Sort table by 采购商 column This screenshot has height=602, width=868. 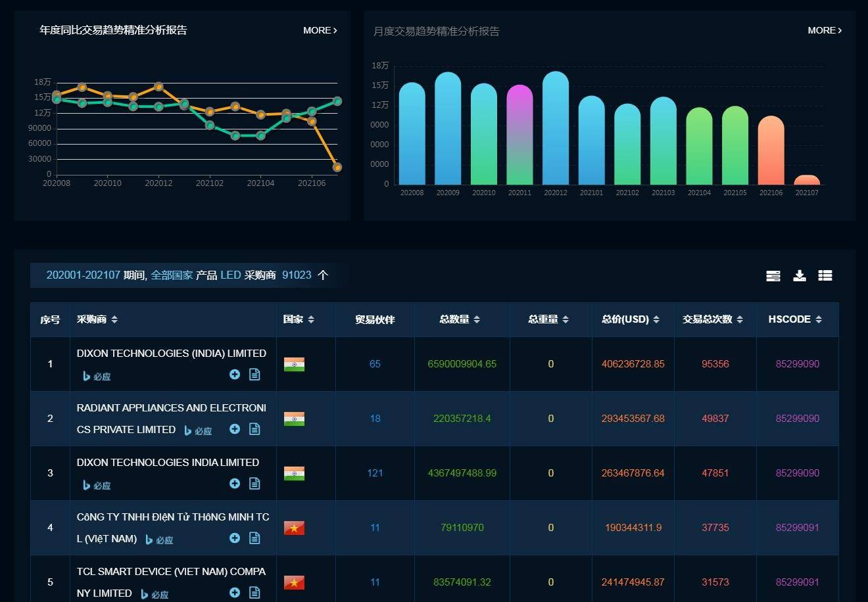(97, 319)
